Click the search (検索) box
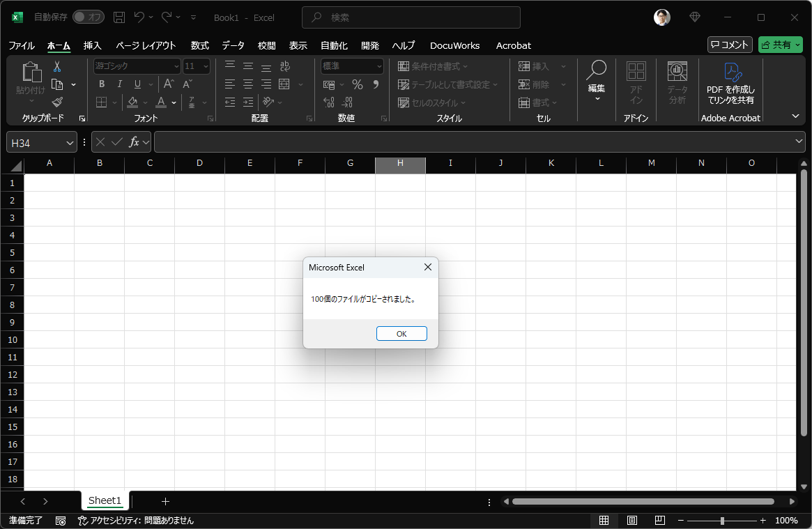The image size is (812, 529). (x=411, y=17)
